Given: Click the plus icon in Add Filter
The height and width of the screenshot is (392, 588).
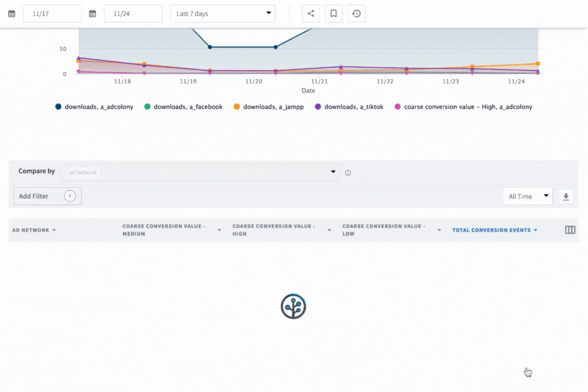Looking at the screenshot, I should [70, 196].
